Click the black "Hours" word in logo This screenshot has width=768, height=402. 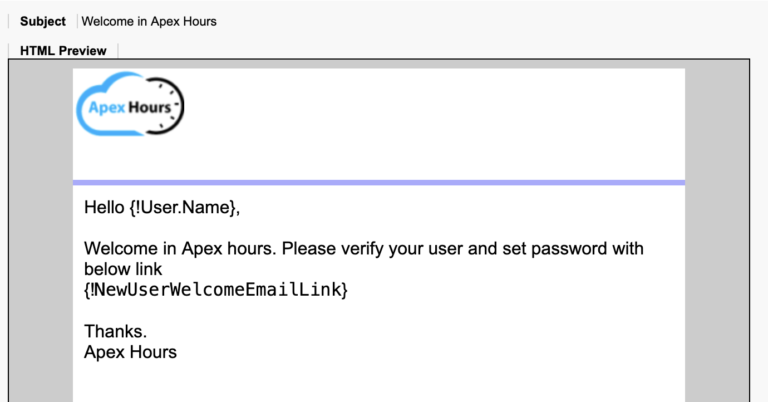pos(149,108)
